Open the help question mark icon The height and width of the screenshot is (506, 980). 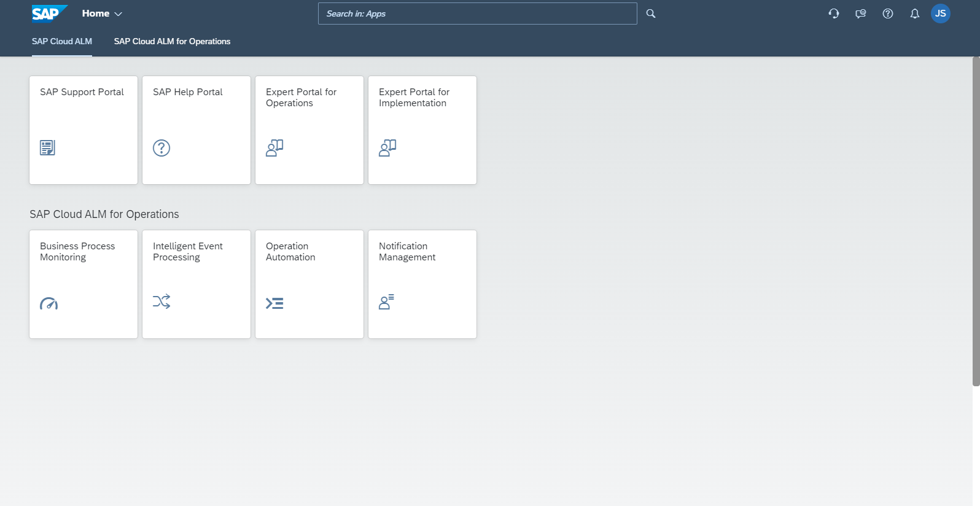[x=887, y=14]
